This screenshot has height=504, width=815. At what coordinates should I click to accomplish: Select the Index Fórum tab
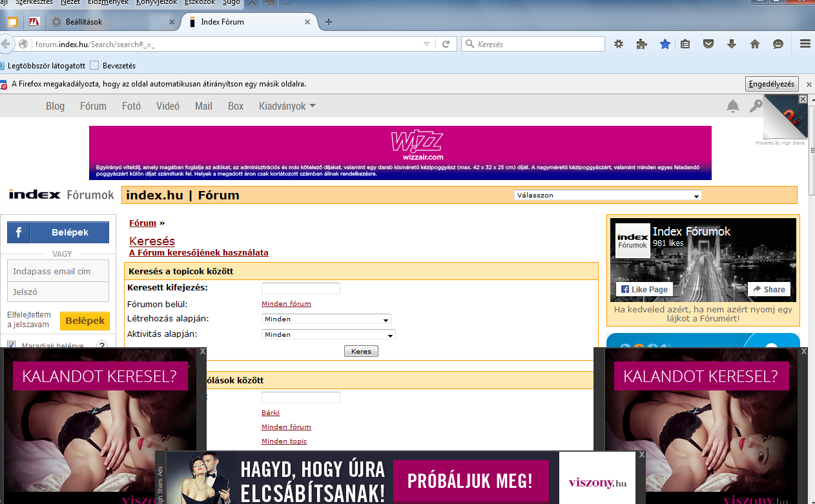click(x=249, y=22)
